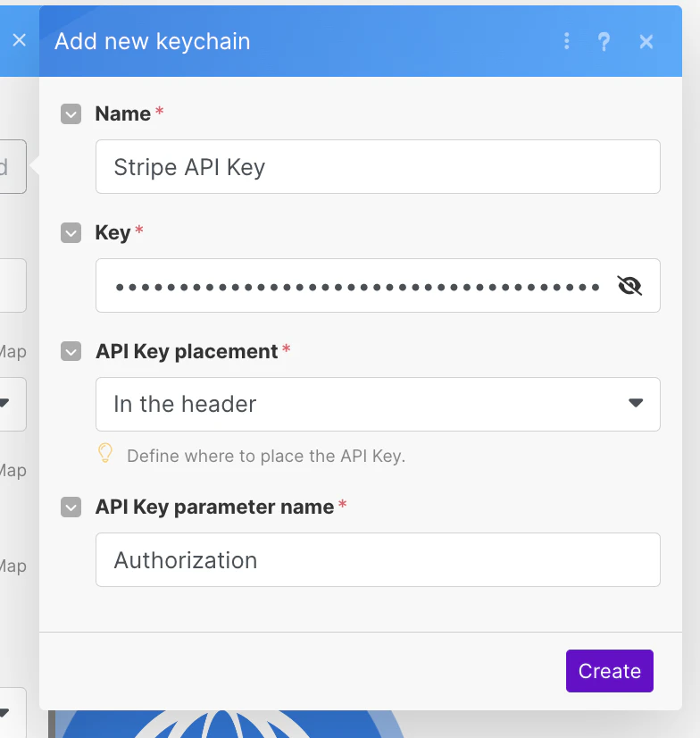
Task: Open the three-dot options menu in header
Action: (566, 41)
